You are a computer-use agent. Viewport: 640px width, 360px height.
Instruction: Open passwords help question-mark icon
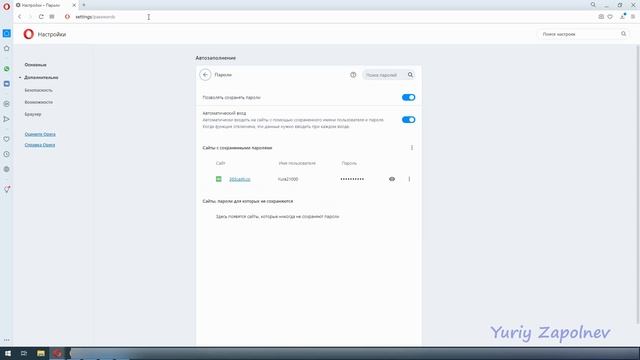pos(353,75)
